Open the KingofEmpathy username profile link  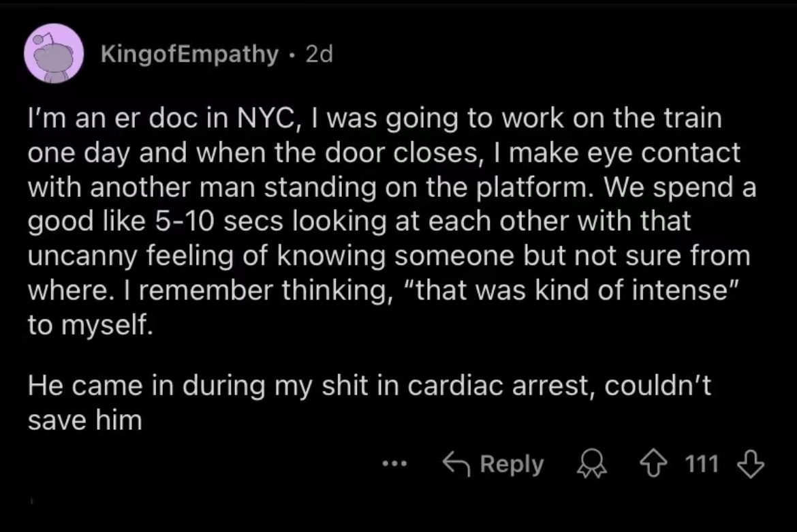[x=189, y=54]
